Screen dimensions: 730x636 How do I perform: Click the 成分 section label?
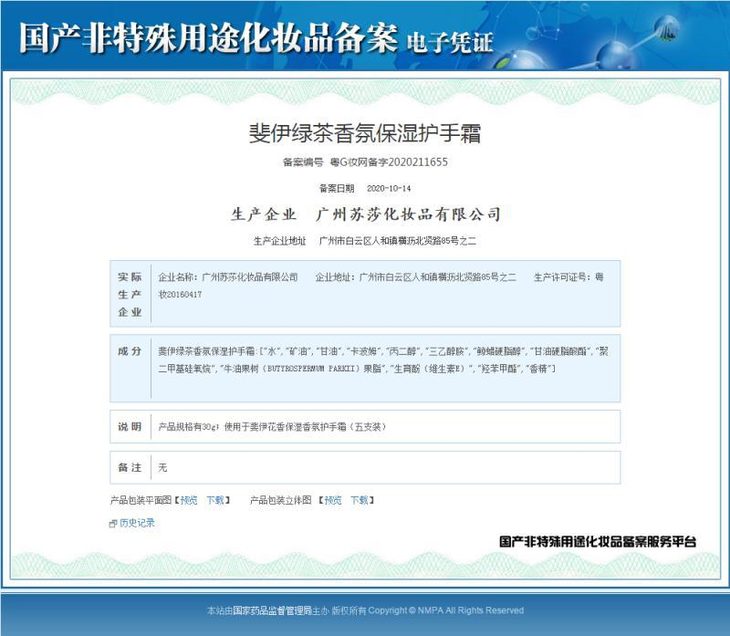click(130, 352)
